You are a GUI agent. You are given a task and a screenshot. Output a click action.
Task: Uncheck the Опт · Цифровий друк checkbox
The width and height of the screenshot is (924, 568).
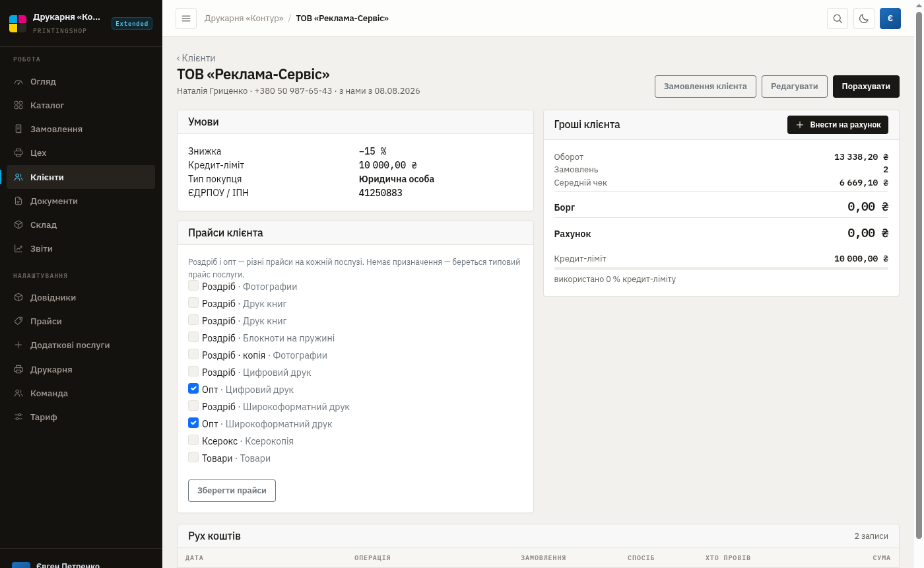193,389
